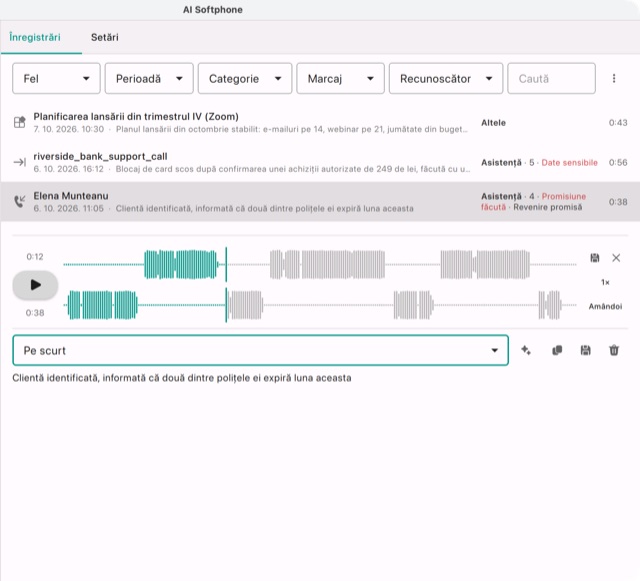
Task: Open the Setări tab
Action: click(104, 37)
